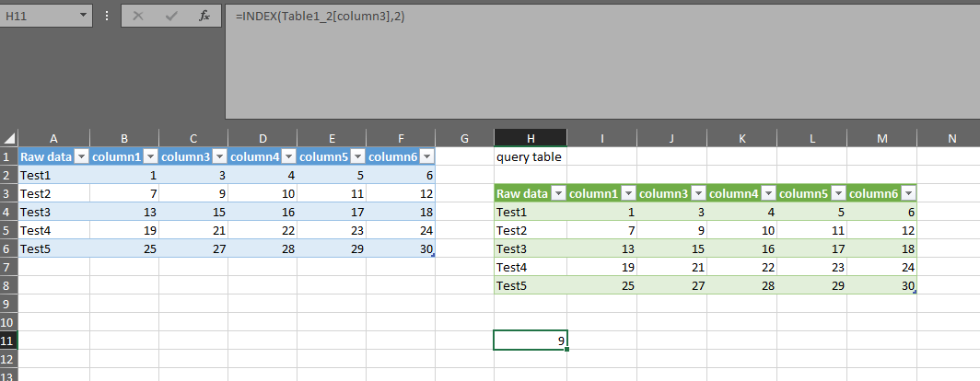The width and height of the screenshot is (980, 381).
Task: Select the blue table cell with value 7
Action: point(124,193)
